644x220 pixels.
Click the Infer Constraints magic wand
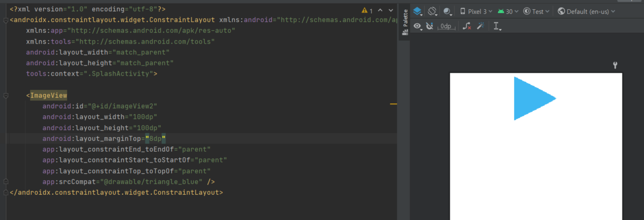[x=481, y=26]
